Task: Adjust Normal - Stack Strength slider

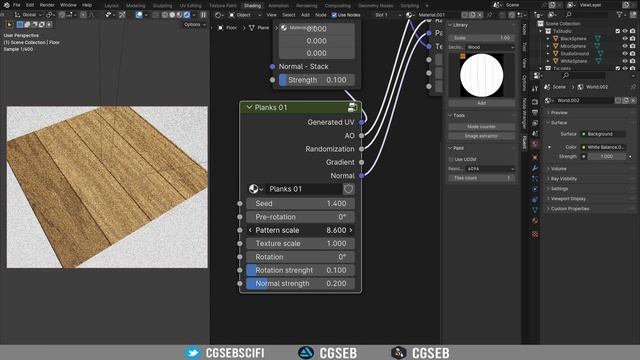Action: pyautogui.click(x=316, y=80)
